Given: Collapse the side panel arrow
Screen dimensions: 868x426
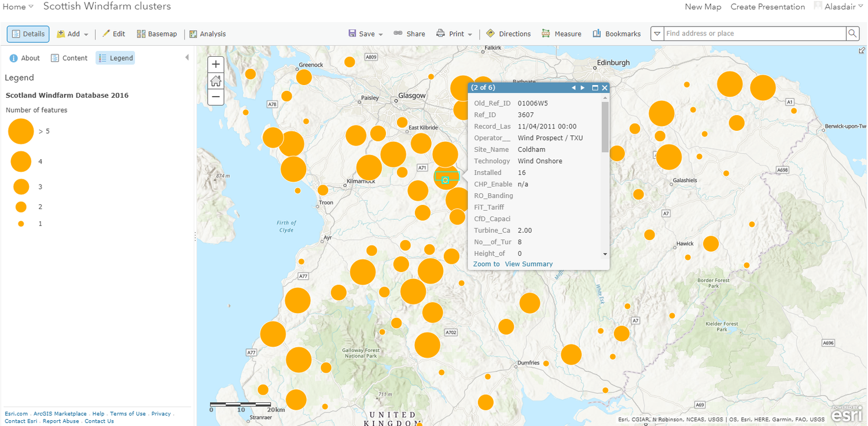Looking at the screenshot, I should pos(187,57).
